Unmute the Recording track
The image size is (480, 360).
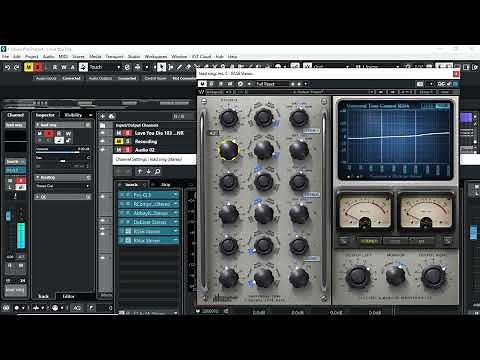pyautogui.click(x=119, y=141)
